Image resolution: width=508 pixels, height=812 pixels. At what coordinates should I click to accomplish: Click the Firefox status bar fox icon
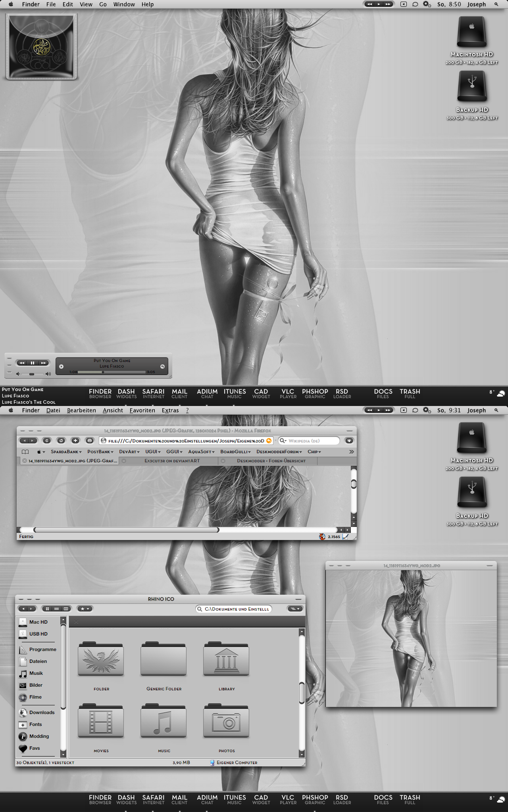click(322, 536)
